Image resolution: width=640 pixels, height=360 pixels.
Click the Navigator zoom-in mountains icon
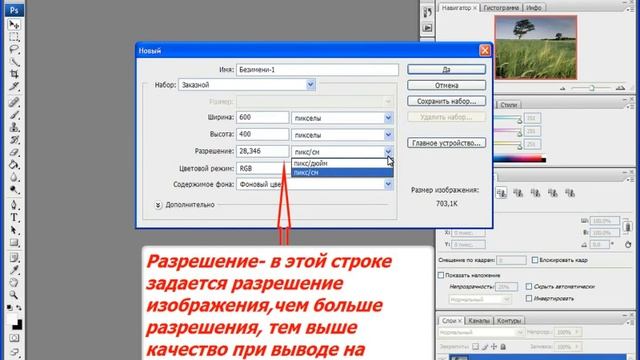pyautogui.click(x=620, y=88)
